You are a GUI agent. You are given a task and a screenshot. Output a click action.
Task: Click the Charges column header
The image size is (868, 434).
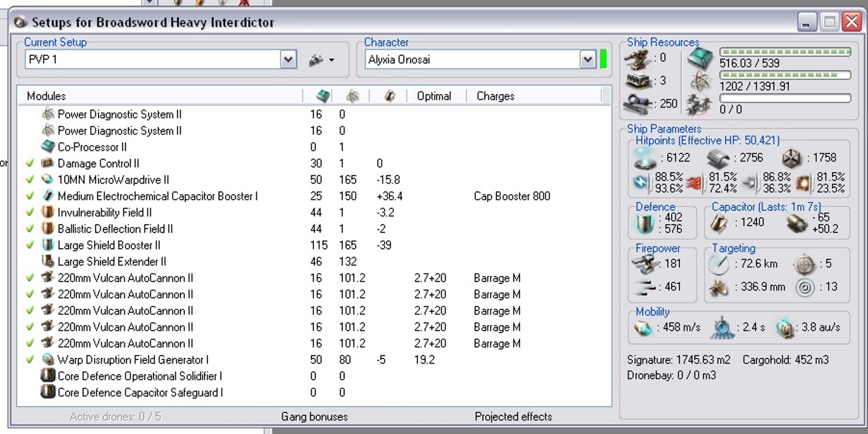[x=495, y=96]
